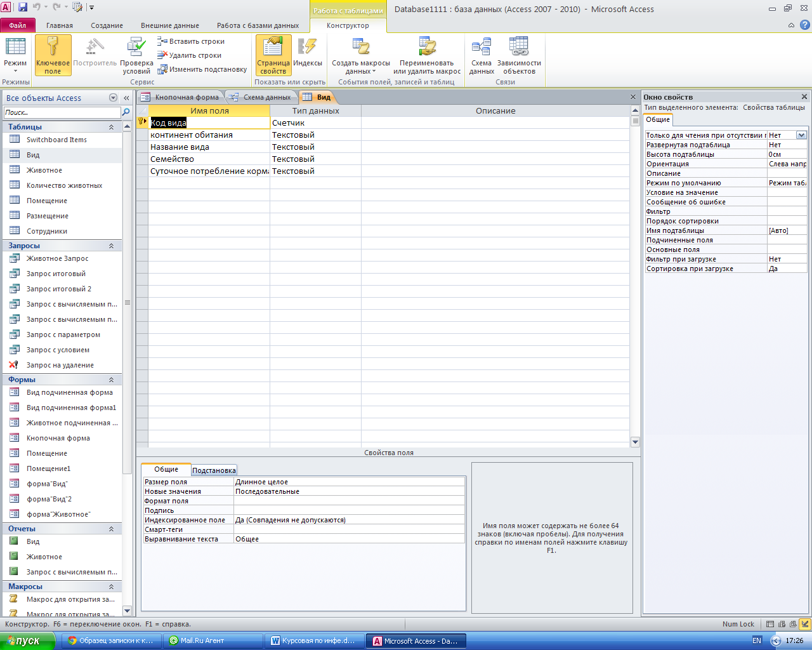Open the Mail.Ru Агент taskbar item

pos(213,640)
